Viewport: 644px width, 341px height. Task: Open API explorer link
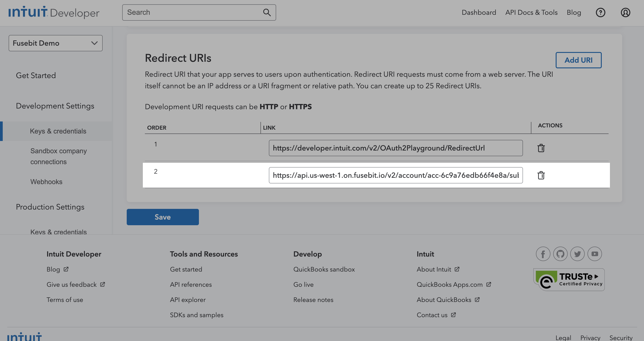click(x=188, y=300)
